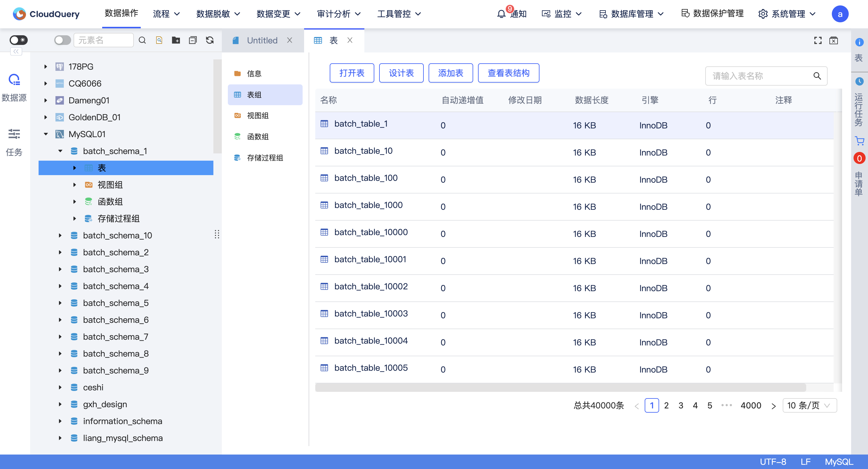The image size is (868, 469).
Task: Click the 查看表结构 button
Action: tap(509, 73)
